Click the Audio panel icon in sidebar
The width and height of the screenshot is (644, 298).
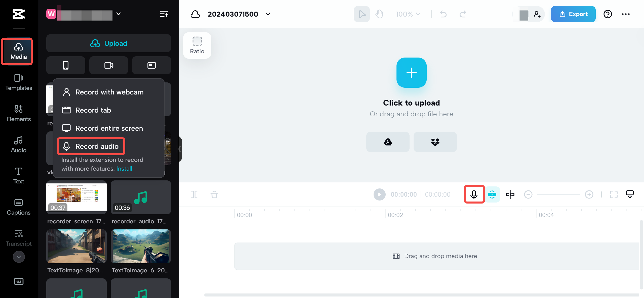click(x=18, y=144)
